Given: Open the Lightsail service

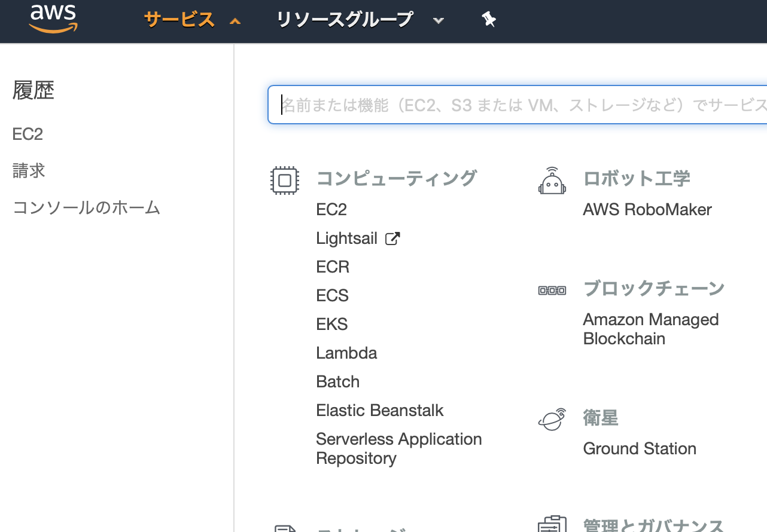Looking at the screenshot, I should [347, 239].
